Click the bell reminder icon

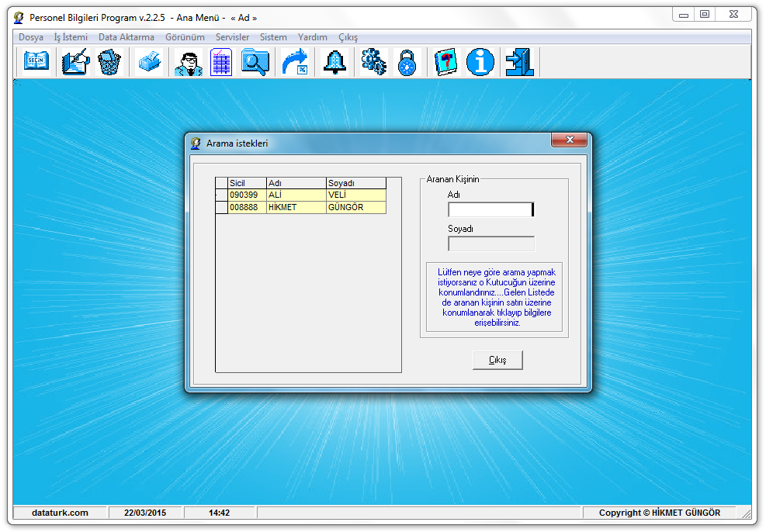[x=335, y=62]
